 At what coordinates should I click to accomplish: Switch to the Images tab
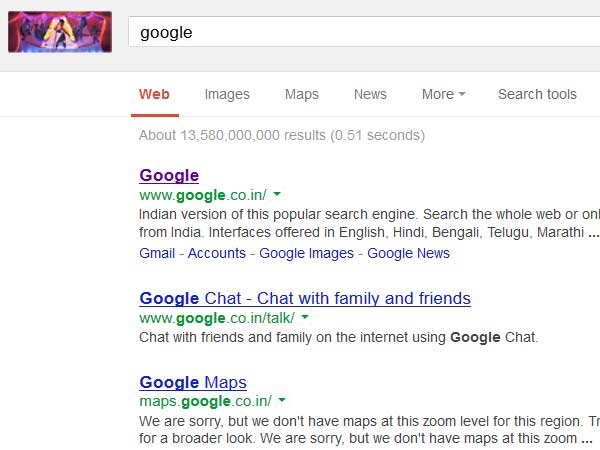pos(227,95)
